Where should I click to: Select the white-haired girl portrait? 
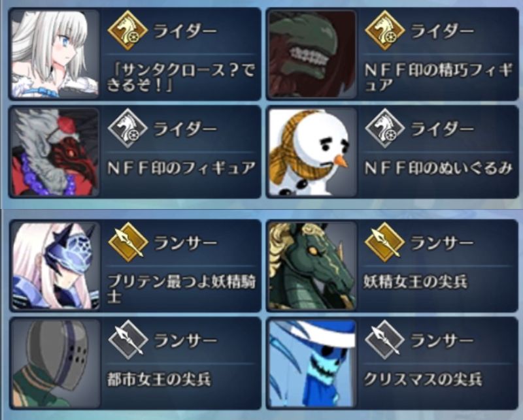point(55,54)
